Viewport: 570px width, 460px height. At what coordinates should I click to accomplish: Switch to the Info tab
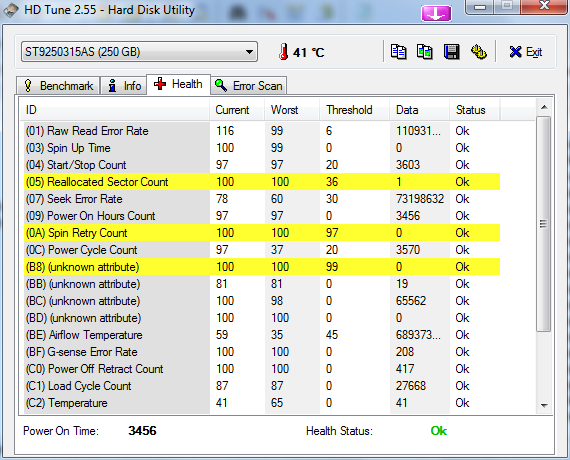tap(124, 86)
